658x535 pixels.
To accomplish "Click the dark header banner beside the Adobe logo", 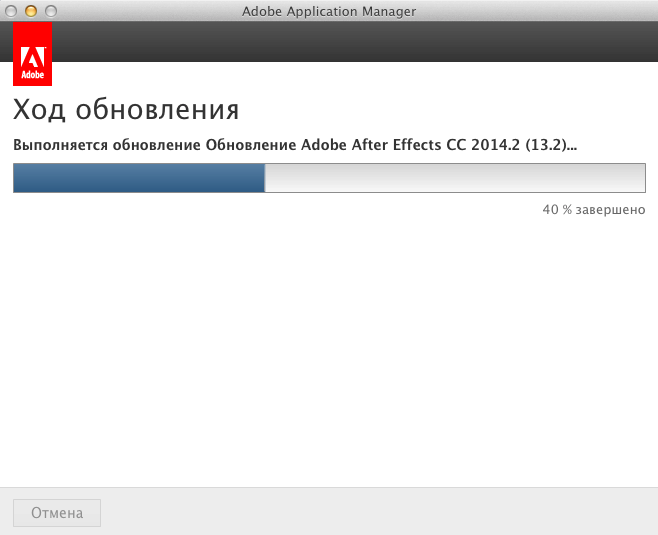I will tap(350, 42).
